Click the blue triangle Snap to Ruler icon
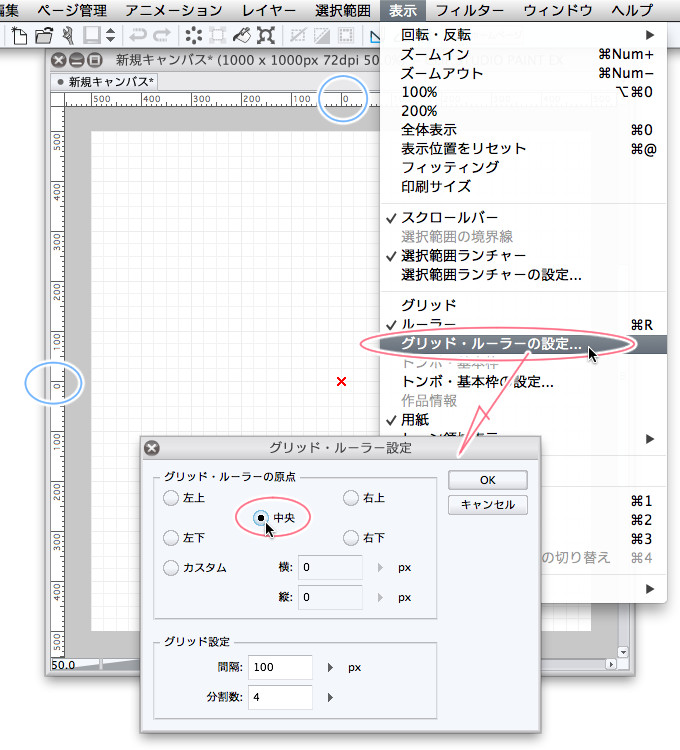 [375, 35]
